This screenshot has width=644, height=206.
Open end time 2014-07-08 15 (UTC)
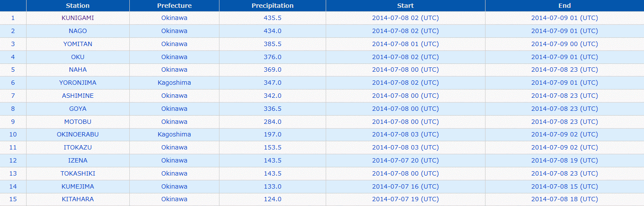tap(564, 186)
